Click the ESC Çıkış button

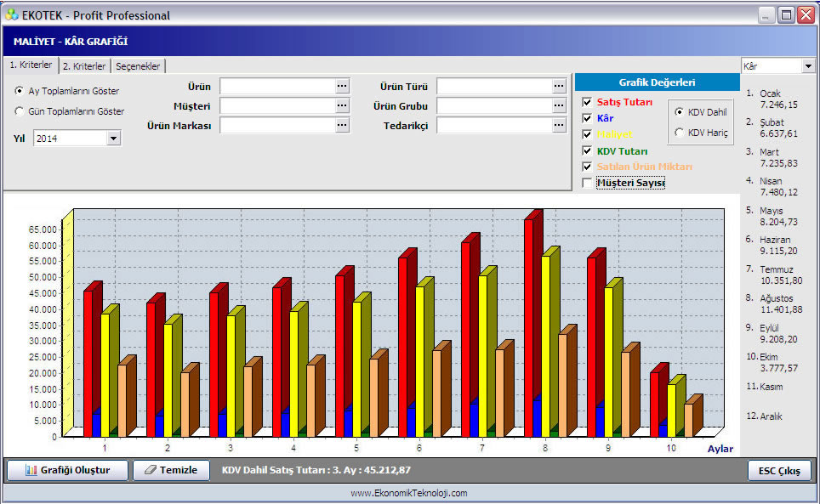(x=779, y=471)
